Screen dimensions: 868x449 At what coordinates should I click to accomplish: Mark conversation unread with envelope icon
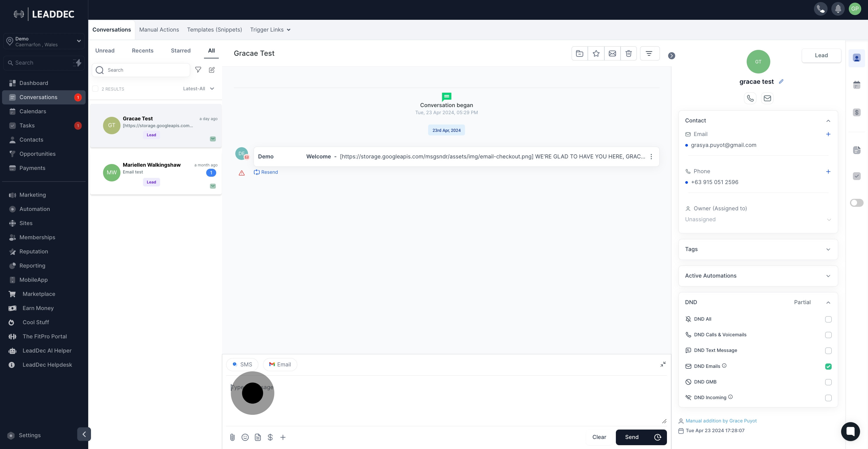click(x=612, y=53)
